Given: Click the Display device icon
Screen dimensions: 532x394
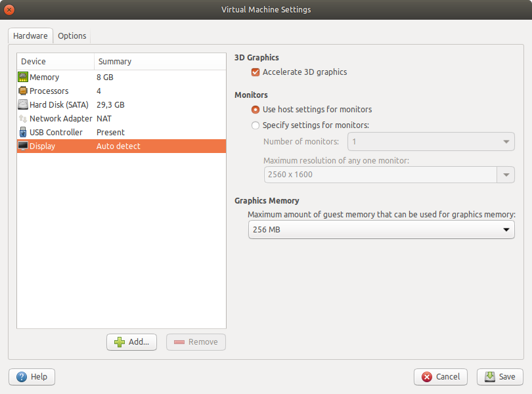Looking at the screenshot, I should [x=22, y=146].
